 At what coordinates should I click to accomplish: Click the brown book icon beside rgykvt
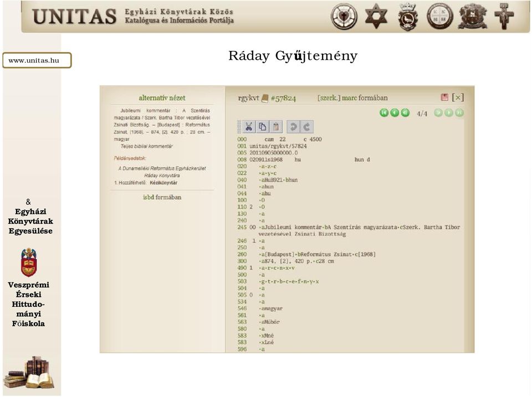(265, 99)
